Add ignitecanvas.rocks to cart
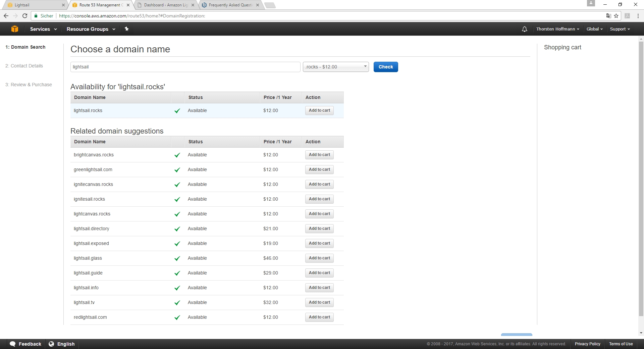This screenshot has width=644, height=349. click(319, 184)
